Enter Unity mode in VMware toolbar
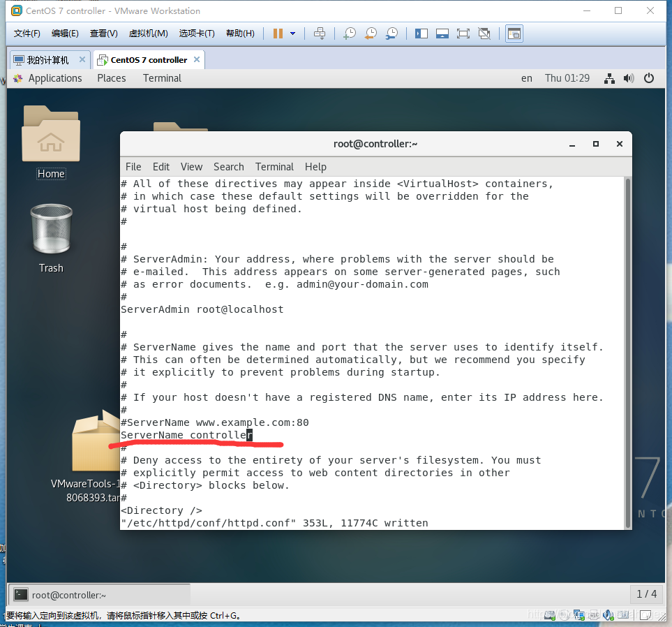This screenshot has height=627, width=672. [x=484, y=33]
